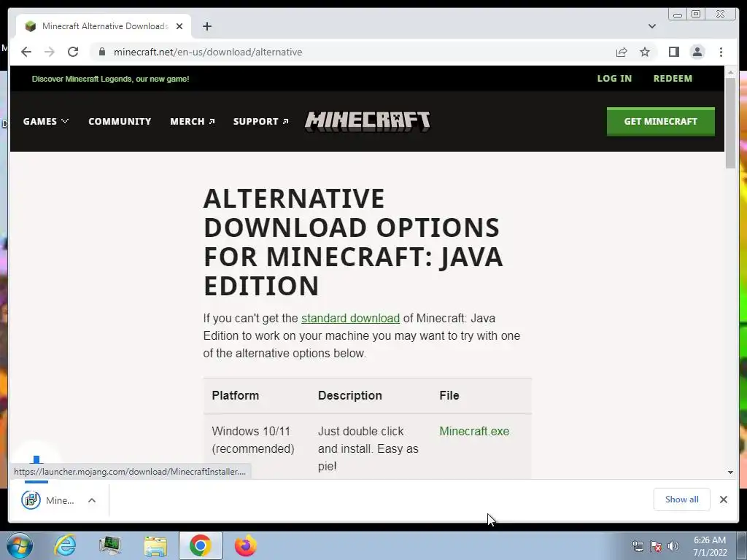
Task: Click the network tray icon
Action: point(638,546)
